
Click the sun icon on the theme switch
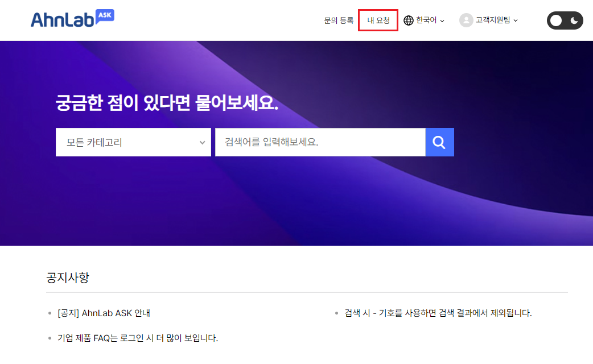[557, 20]
